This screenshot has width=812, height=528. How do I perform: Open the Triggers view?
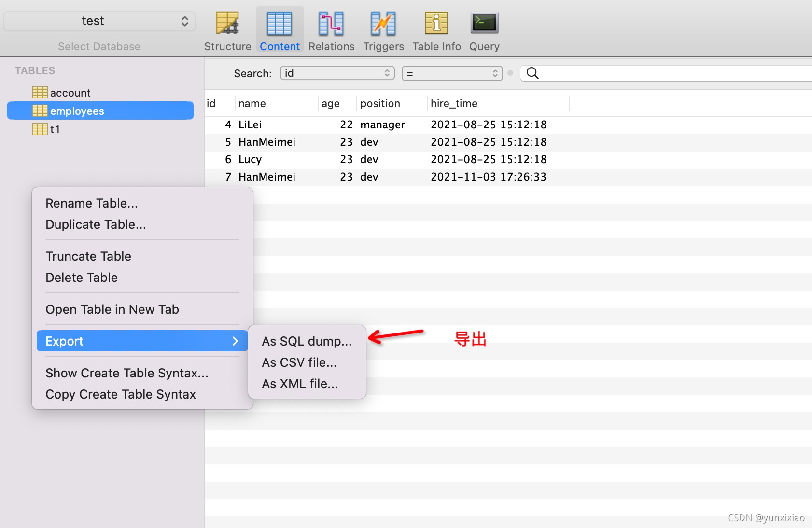point(383,29)
